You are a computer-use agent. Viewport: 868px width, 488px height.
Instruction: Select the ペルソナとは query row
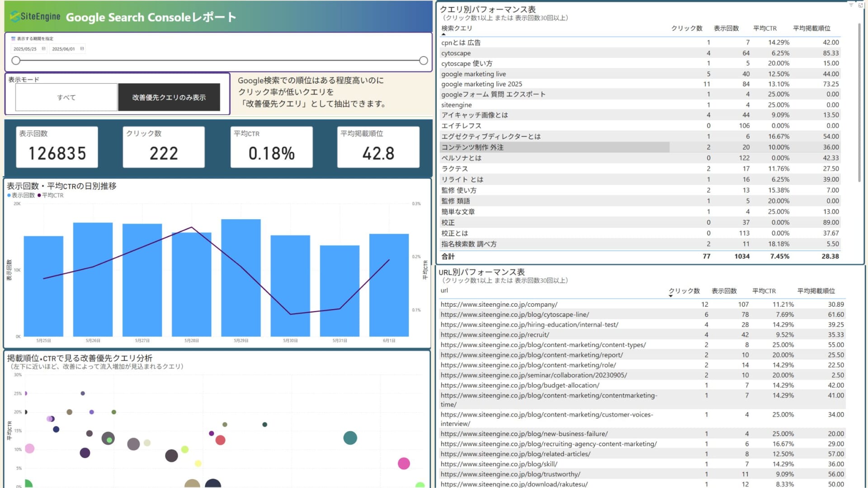(640, 158)
